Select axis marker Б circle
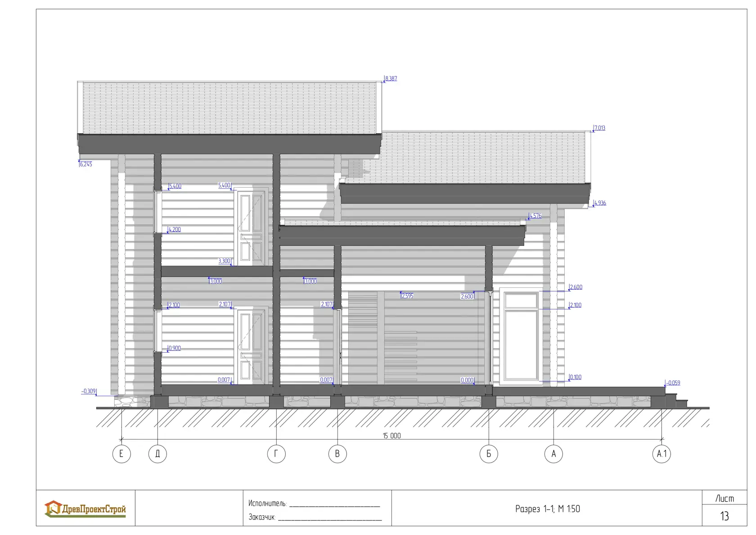756x535 pixels. tap(489, 453)
